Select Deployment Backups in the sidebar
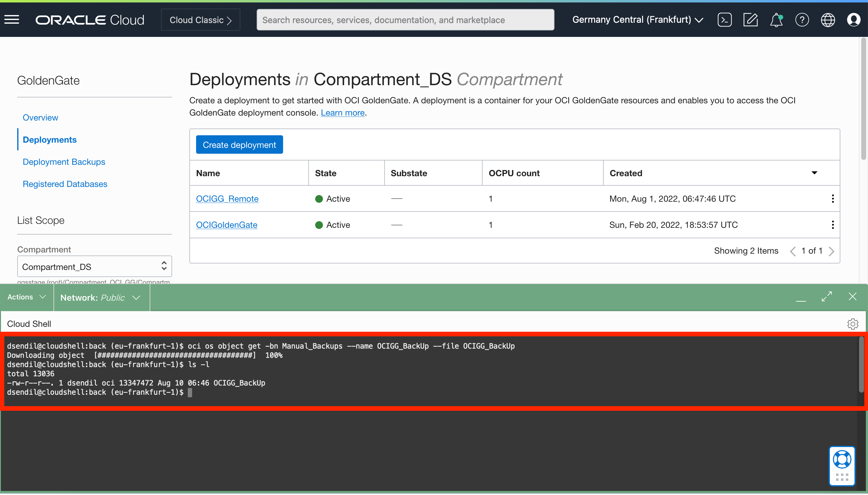Image resolution: width=868 pixels, height=495 pixels. tap(63, 161)
